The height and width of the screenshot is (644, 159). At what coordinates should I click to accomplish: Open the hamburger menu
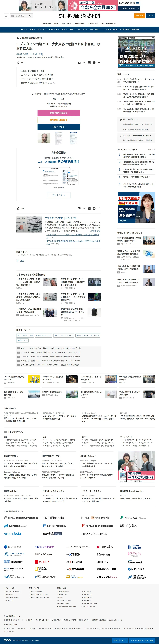pyautogui.click(x=6, y=16)
